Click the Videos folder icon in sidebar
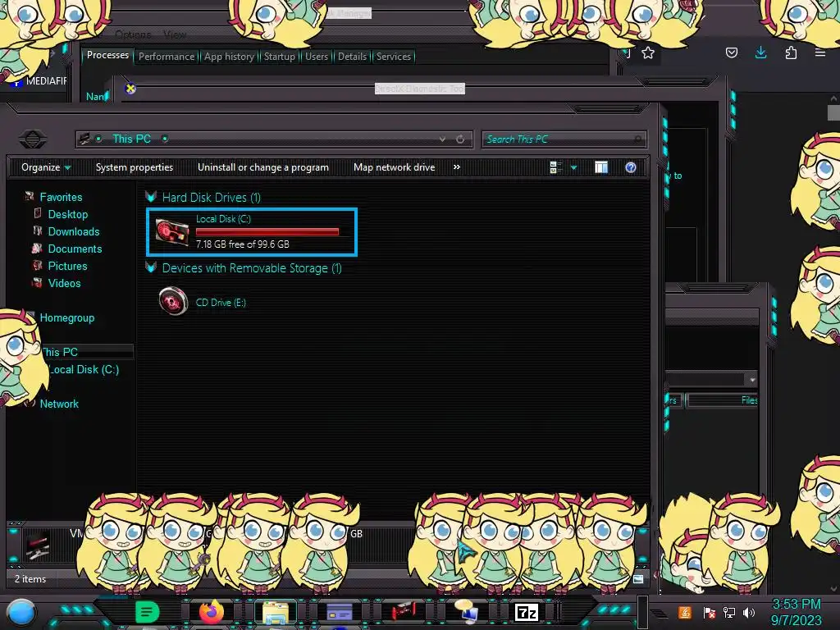Viewport: 840px width, 630px height. (37, 282)
